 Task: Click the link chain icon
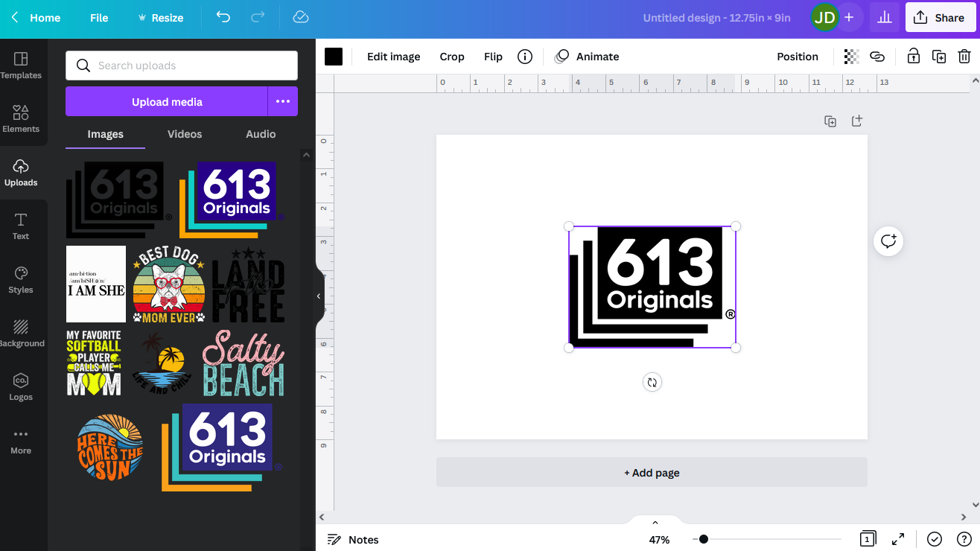click(877, 57)
